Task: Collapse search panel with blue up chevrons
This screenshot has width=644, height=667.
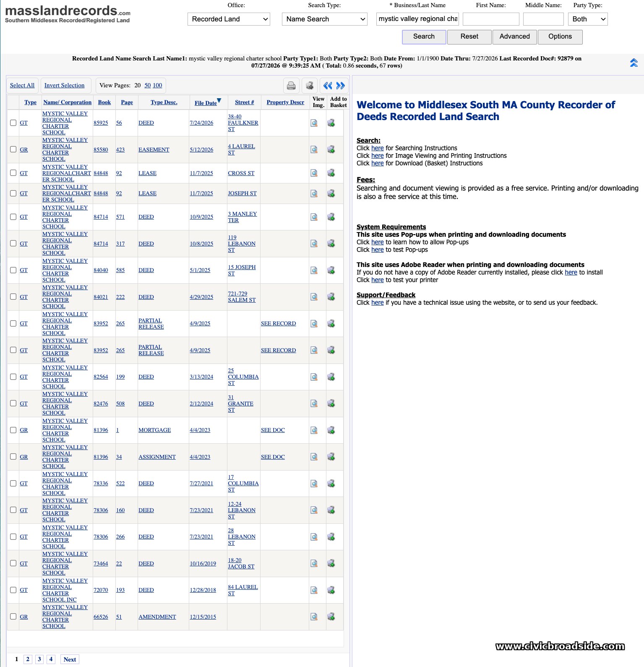Action: 634,63
